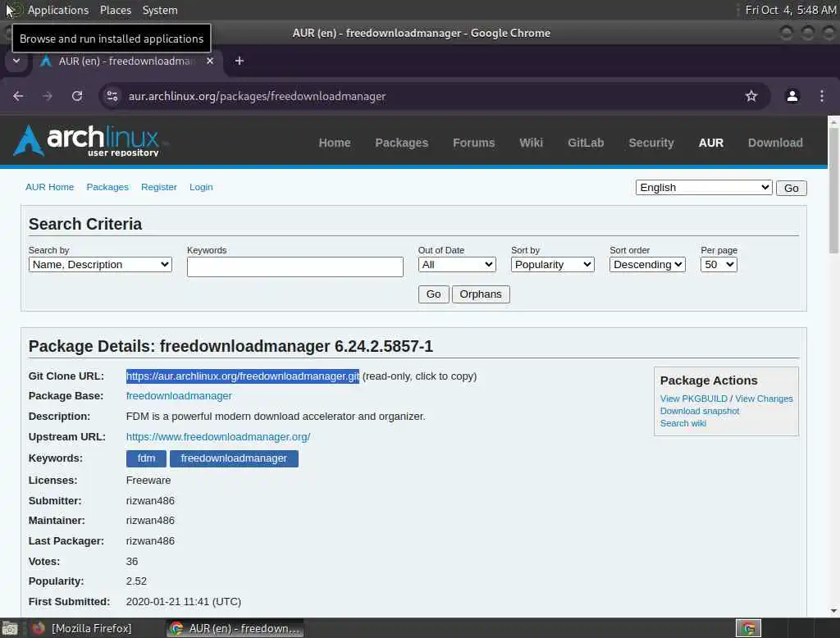Click the Keywords input field
The height and width of the screenshot is (638, 840).
(294, 267)
